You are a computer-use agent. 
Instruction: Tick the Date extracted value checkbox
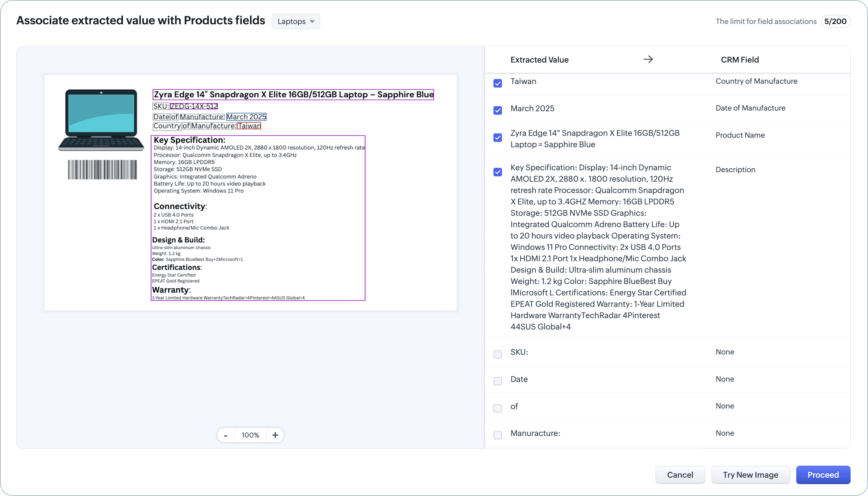[498, 381]
